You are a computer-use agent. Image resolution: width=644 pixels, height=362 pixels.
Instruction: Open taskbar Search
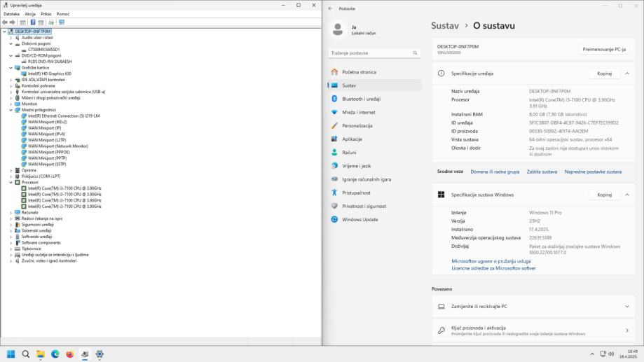click(25, 354)
